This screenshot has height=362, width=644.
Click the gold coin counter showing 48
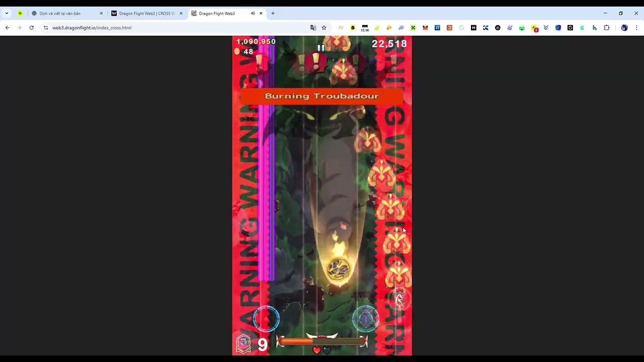[245, 51]
